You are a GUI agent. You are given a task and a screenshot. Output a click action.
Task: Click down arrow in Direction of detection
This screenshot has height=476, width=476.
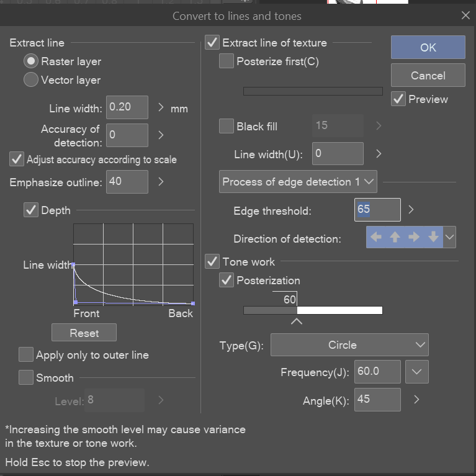[x=433, y=237]
